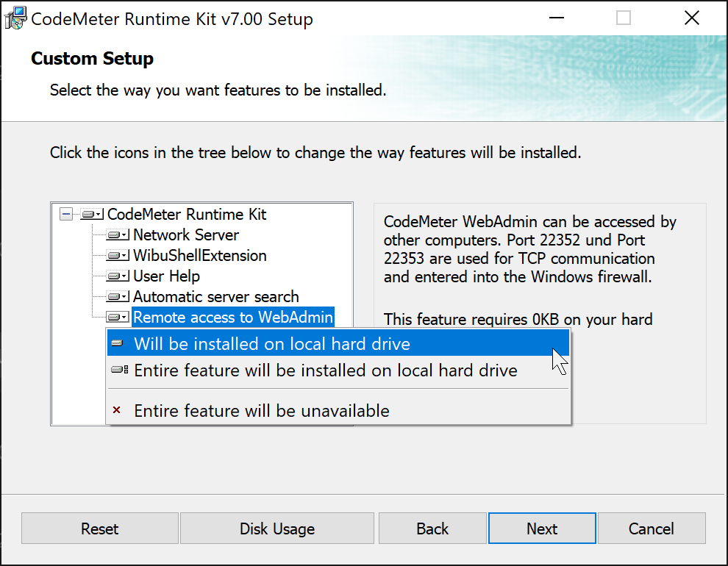Click the Remote access to WebAdmin icon
The height and width of the screenshot is (566, 728).
click(118, 318)
